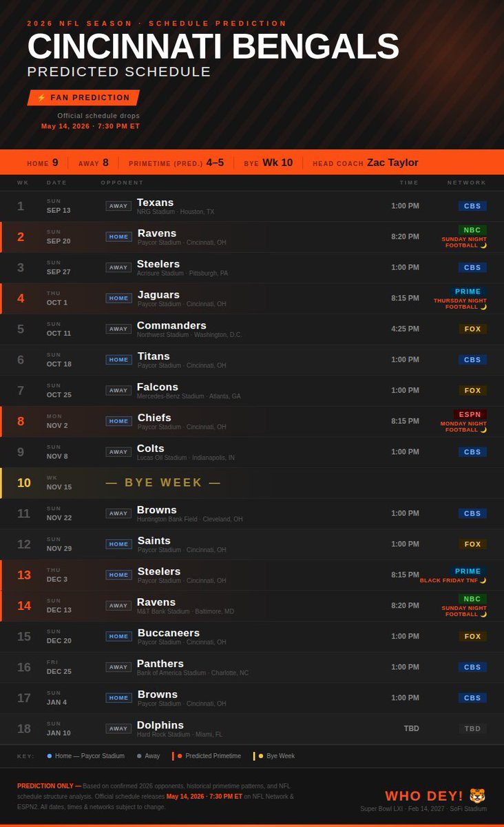The width and height of the screenshot is (504, 827).
Task: Click the FOX badge in the Falcons row
Action: click(472, 390)
